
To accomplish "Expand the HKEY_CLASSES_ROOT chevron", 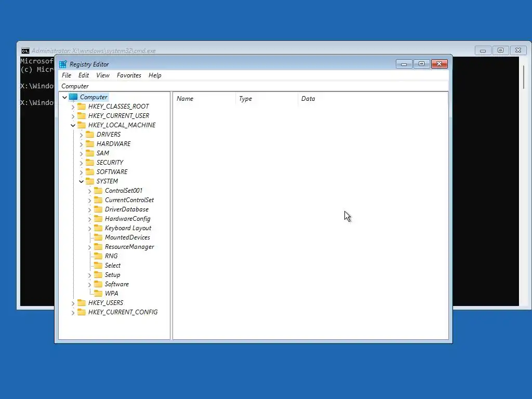I will click(73, 107).
